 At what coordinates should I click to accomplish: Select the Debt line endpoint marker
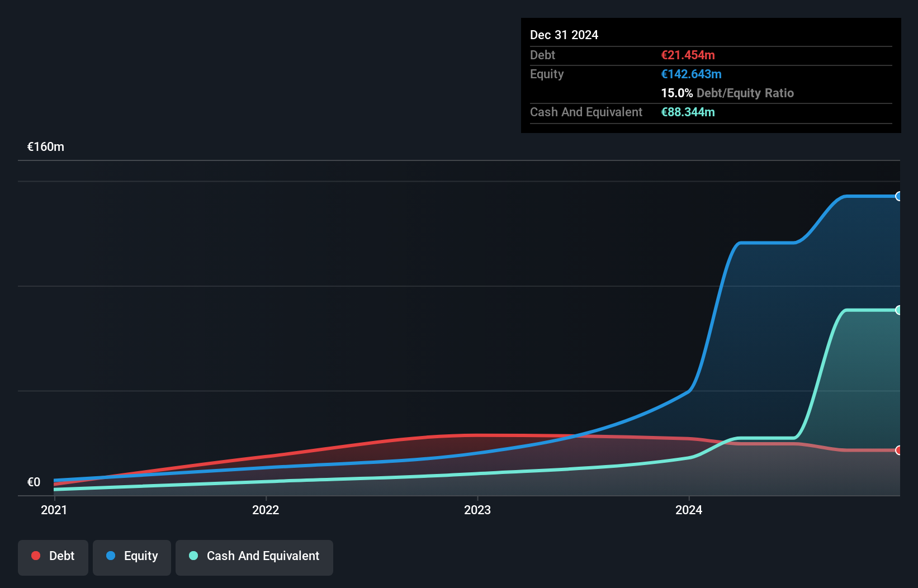898,451
